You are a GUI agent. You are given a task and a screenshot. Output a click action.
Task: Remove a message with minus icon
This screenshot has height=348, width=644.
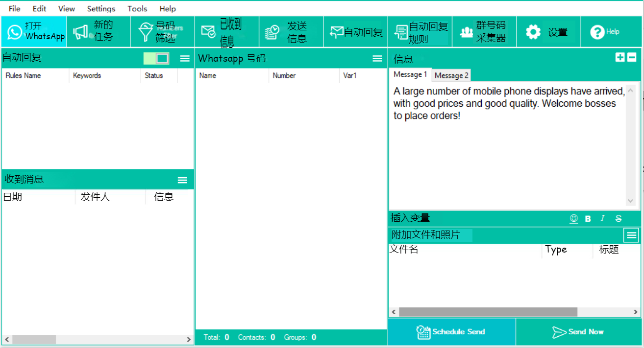click(632, 57)
